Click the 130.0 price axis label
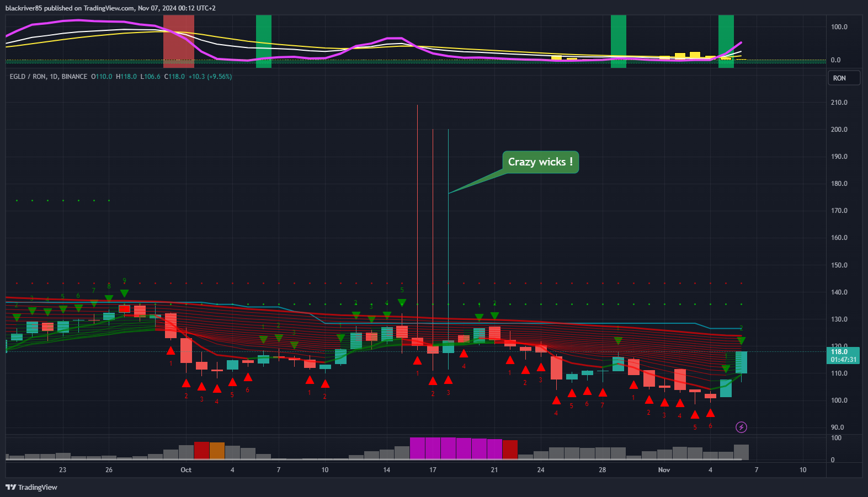The image size is (868, 497). [x=839, y=319]
